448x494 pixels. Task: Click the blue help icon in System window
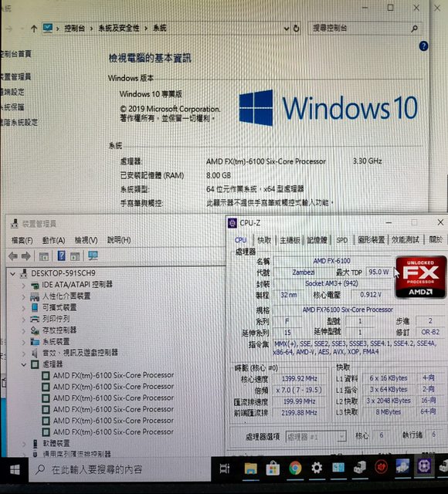(423, 46)
